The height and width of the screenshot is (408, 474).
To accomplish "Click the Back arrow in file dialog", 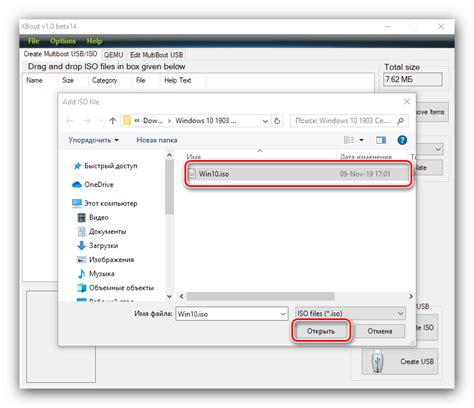I will 70,121.
